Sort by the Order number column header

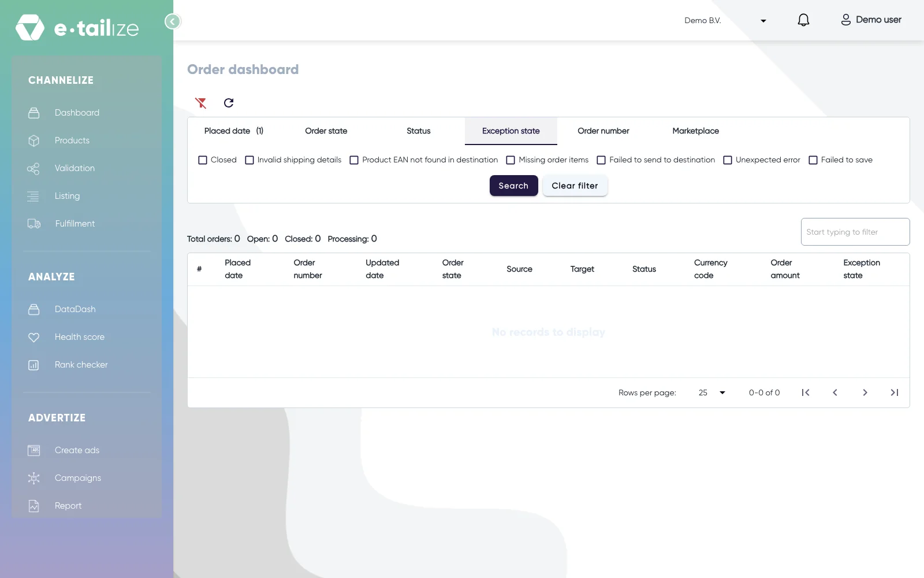tap(308, 269)
